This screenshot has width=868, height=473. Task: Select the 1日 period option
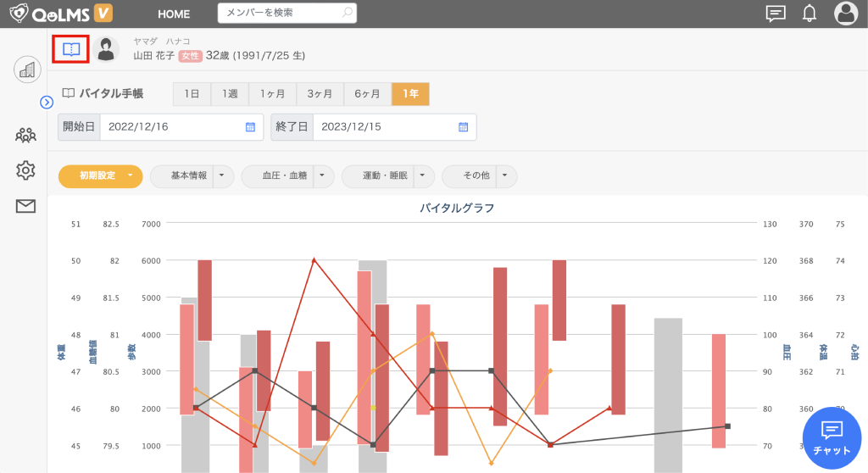[x=192, y=94]
